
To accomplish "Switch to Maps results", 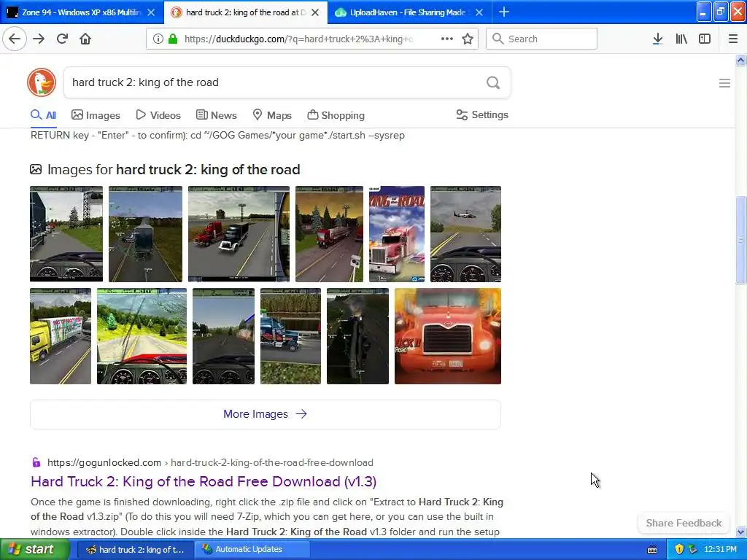I will point(272,115).
